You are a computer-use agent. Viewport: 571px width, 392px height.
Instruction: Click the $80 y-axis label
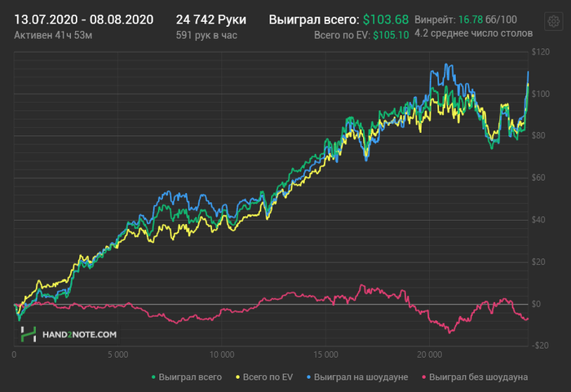pyautogui.click(x=538, y=136)
